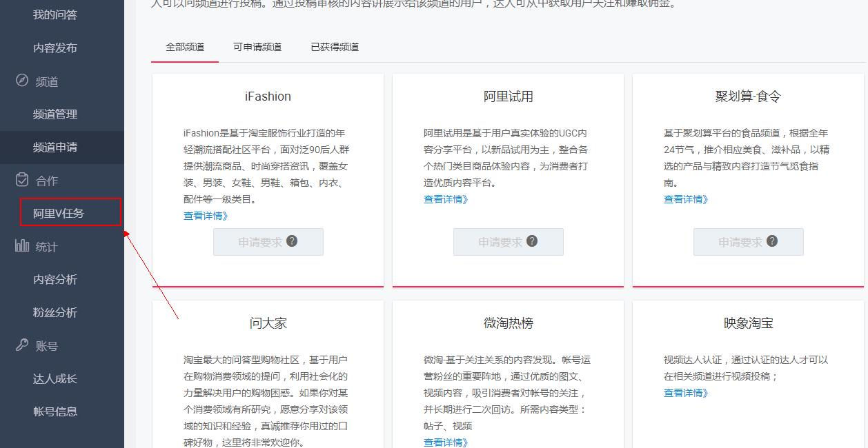Click the circle icon beside 频道 in sidebar
Screen dimensions: 868x448
(23, 81)
